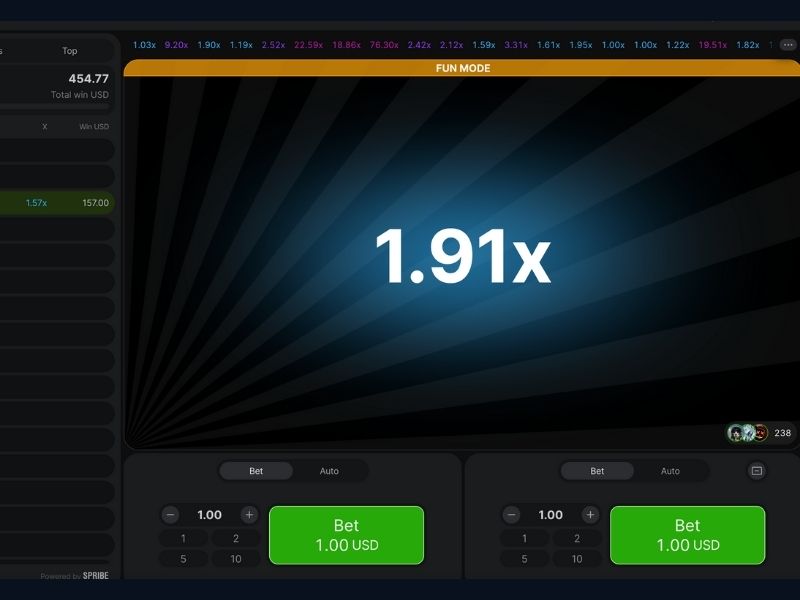The image size is (800, 600).
Task: Select Bet mode in left panel
Action: (x=256, y=471)
